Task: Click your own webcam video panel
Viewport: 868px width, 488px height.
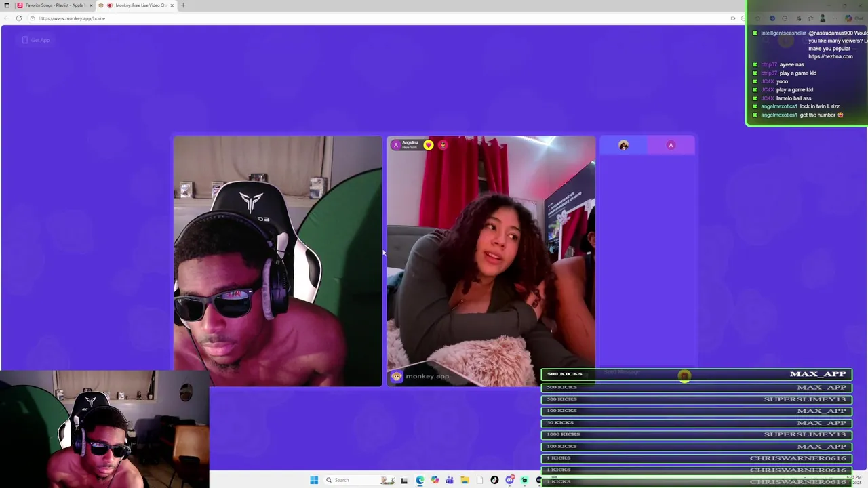Action: 277,261
